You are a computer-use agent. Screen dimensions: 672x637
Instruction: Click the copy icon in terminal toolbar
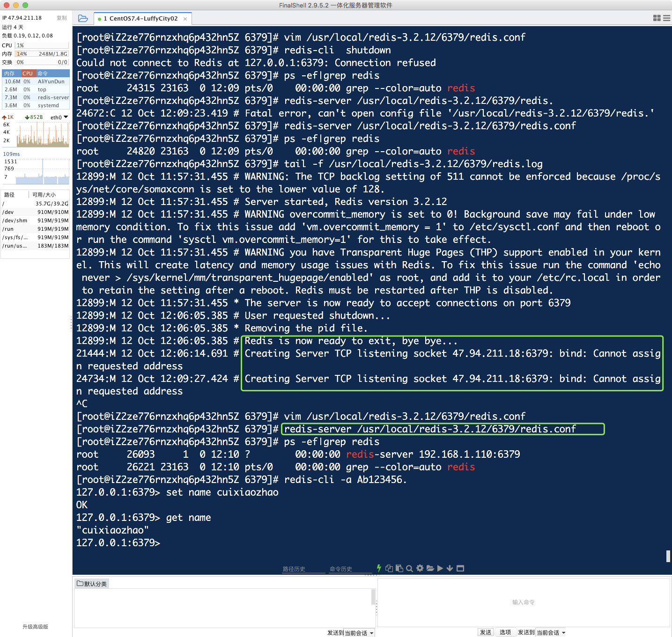click(x=389, y=568)
